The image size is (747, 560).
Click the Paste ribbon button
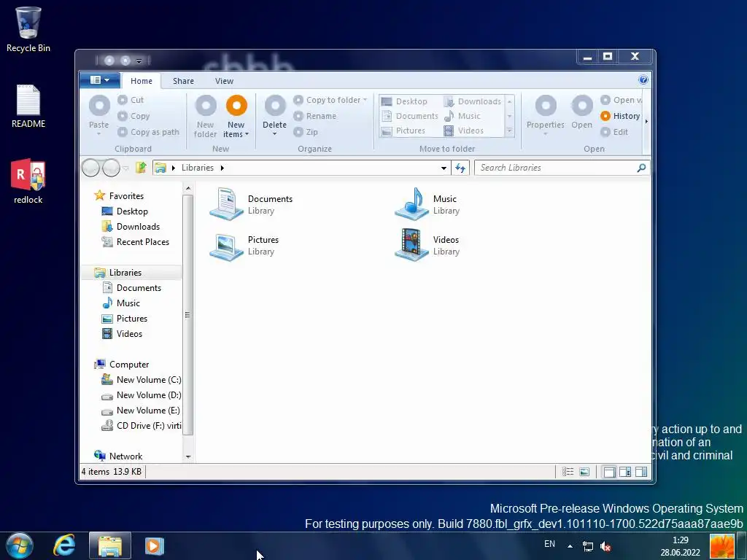click(99, 116)
